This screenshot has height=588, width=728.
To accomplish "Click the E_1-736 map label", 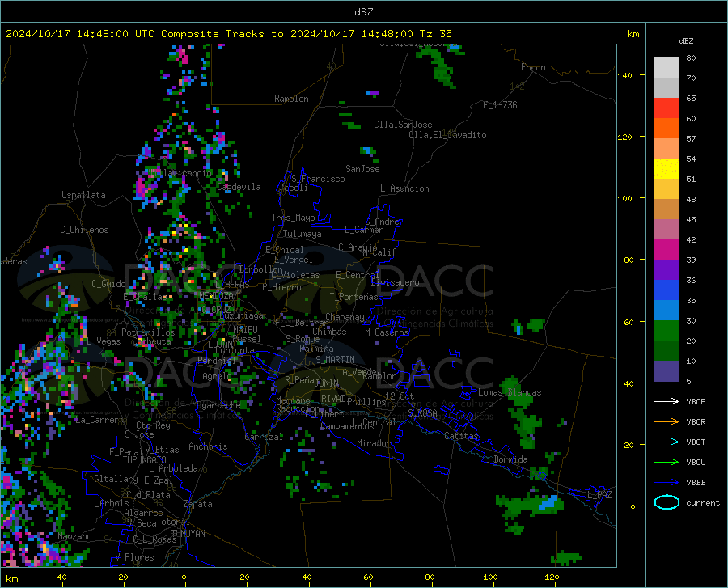I will (500, 105).
